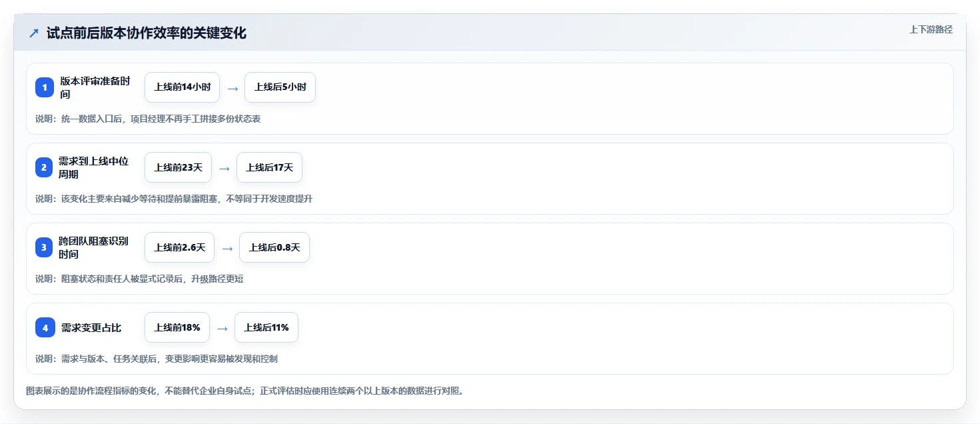The width and height of the screenshot is (980, 424).
Task: Click the 版本评审准备时间 metric name
Action: tap(95, 87)
